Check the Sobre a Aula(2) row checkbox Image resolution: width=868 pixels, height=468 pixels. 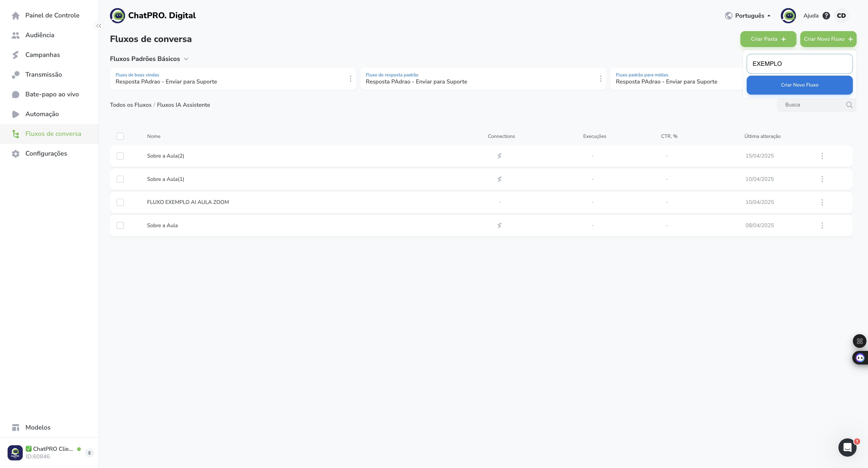[120, 156]
